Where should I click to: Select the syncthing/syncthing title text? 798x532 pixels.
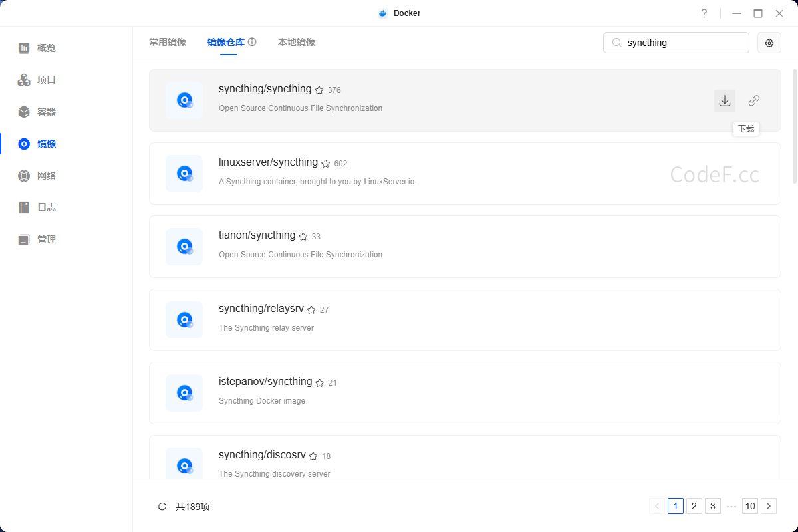(265, 89)
